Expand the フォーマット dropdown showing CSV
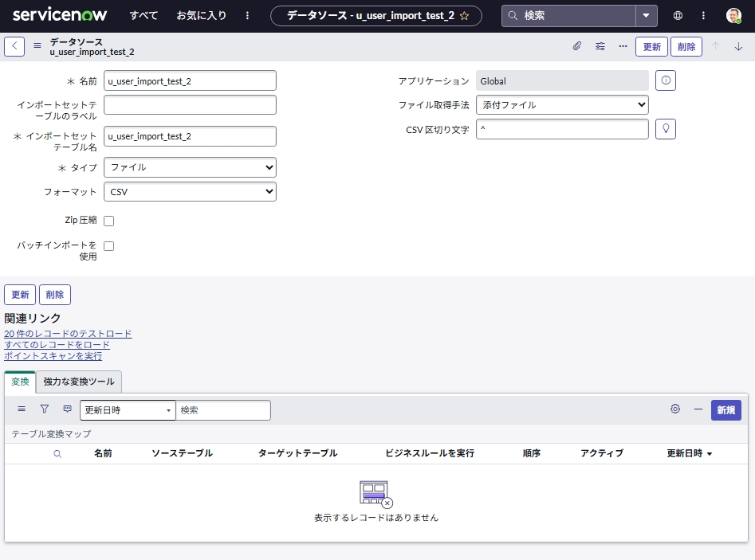Screen dimensions: 755x560 (x=190, y=192)
